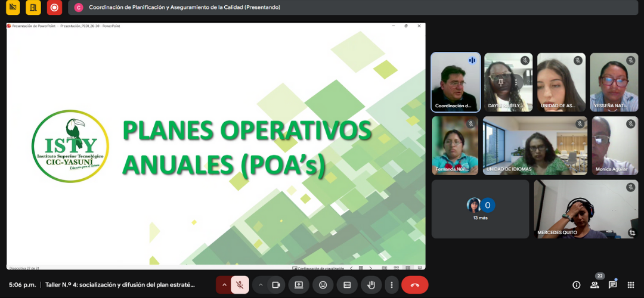The height and width of the screenshot is (298, 644).
Task: Click the red recording indicator icon
Action: (x=54, y=8)
